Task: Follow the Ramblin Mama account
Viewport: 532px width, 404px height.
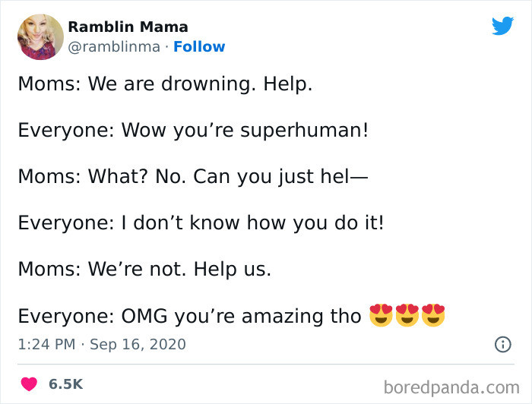Action: pyautogui.click(x=199, y=46)
